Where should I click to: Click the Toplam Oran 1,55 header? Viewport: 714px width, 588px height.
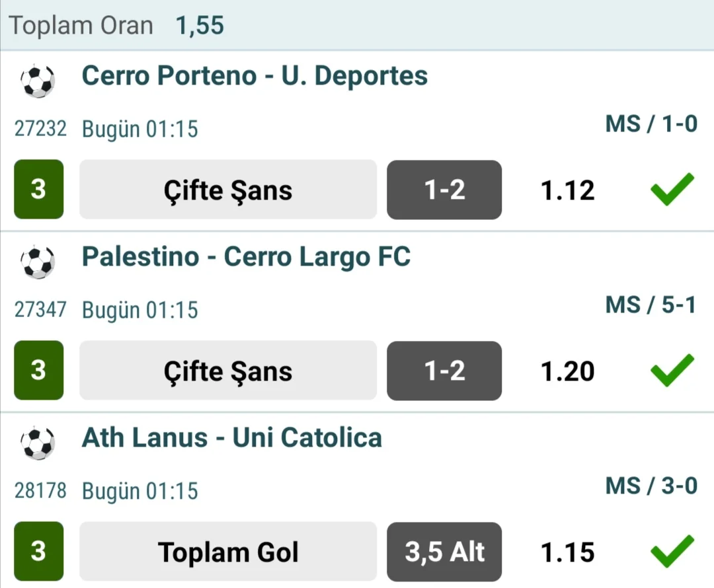coord(116,26)
